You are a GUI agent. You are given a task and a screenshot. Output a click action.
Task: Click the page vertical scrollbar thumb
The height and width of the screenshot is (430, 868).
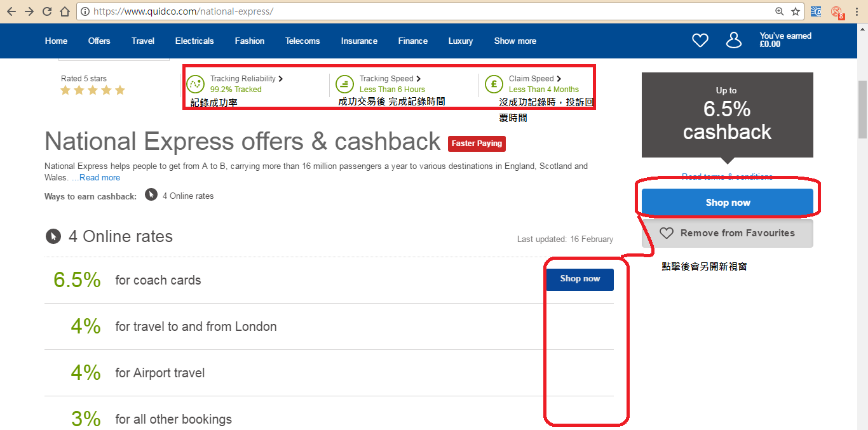coord(862,109)
